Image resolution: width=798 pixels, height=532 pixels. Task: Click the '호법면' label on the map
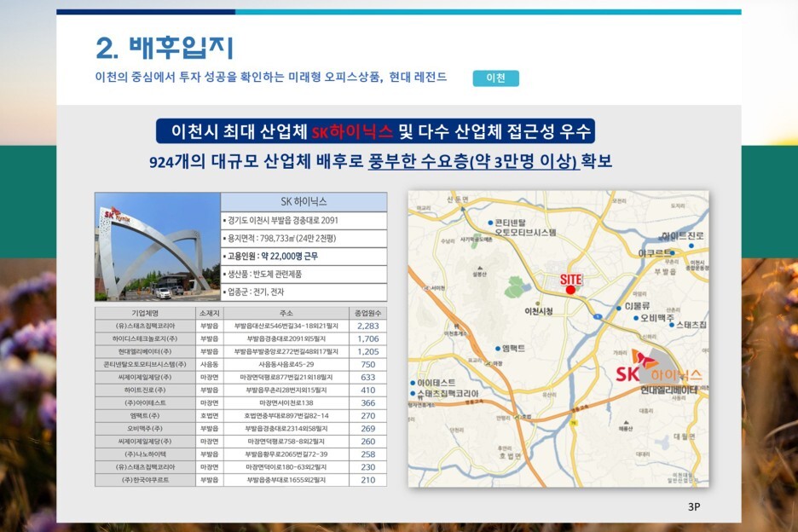510,456
